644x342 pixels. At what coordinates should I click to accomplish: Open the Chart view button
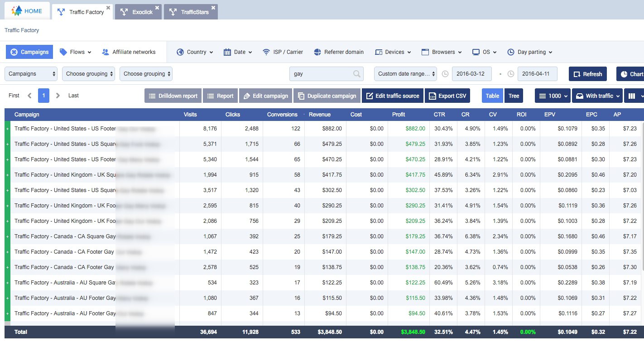tap(630, 74)
